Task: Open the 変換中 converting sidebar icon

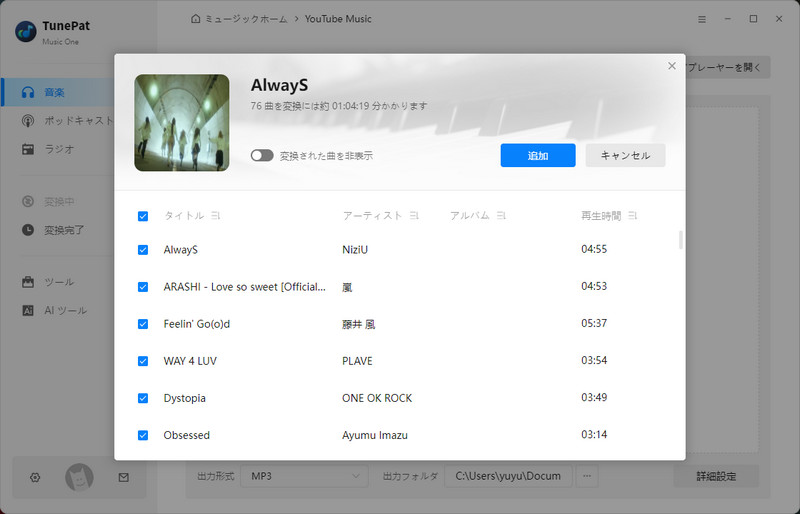Action: (28, 202)
